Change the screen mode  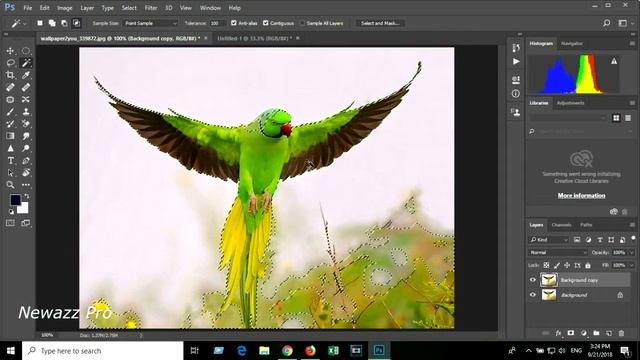click(x=26, y=223)
